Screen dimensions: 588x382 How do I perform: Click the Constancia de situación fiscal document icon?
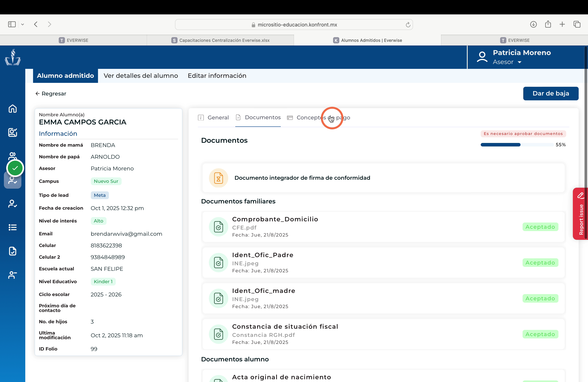218,334
